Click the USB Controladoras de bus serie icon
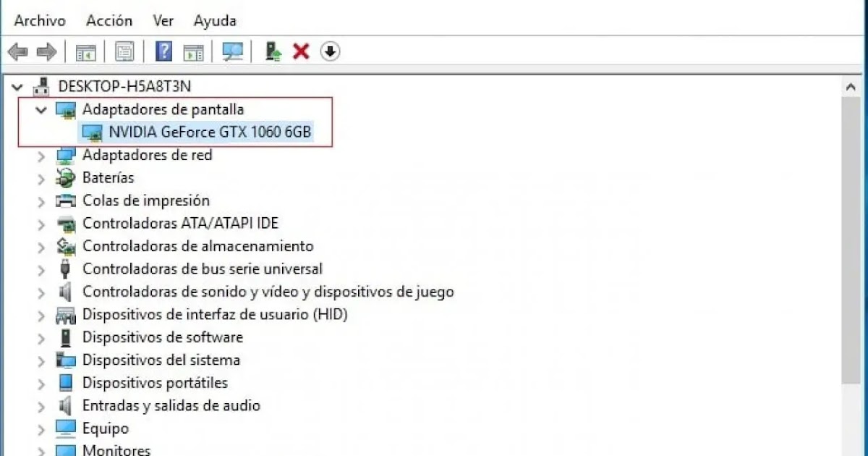The width and height of the screenshot is (868, 456). [66, 269]
